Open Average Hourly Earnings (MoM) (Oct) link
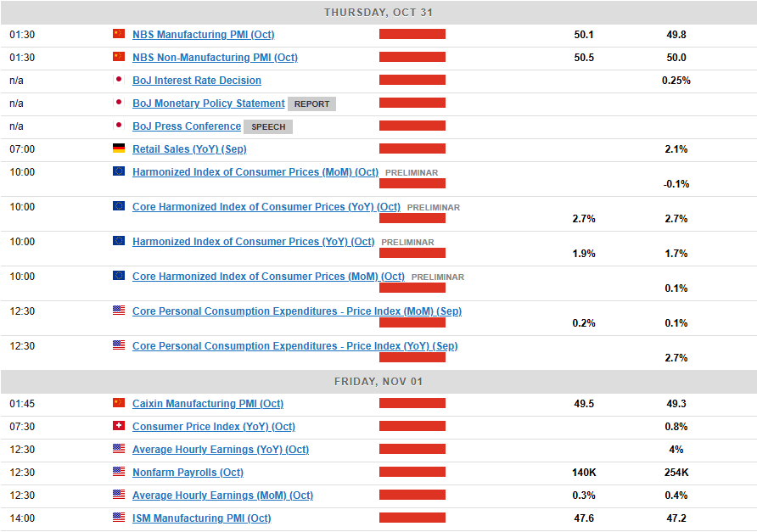 (x=222, y=496)
